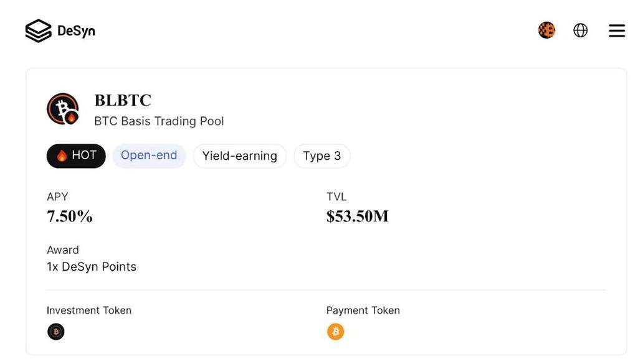Select the Yield-earning tag
This screenshot has width=643, height=364.
[x=239, y=156]
